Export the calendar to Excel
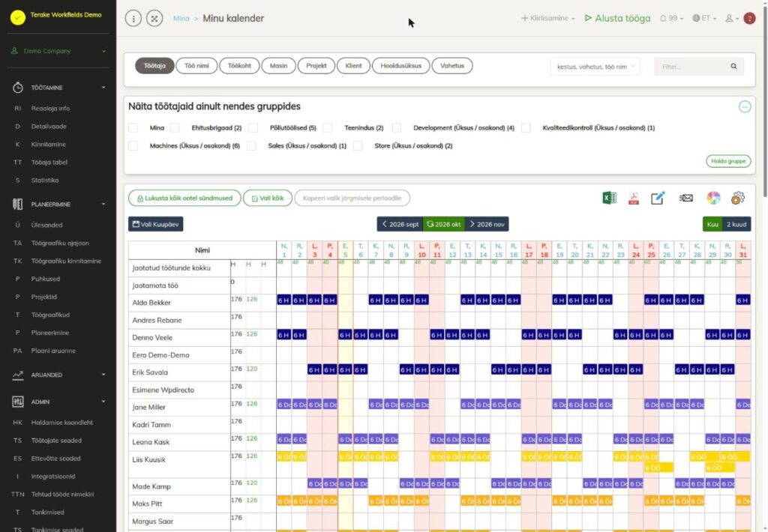 [609, 198]
